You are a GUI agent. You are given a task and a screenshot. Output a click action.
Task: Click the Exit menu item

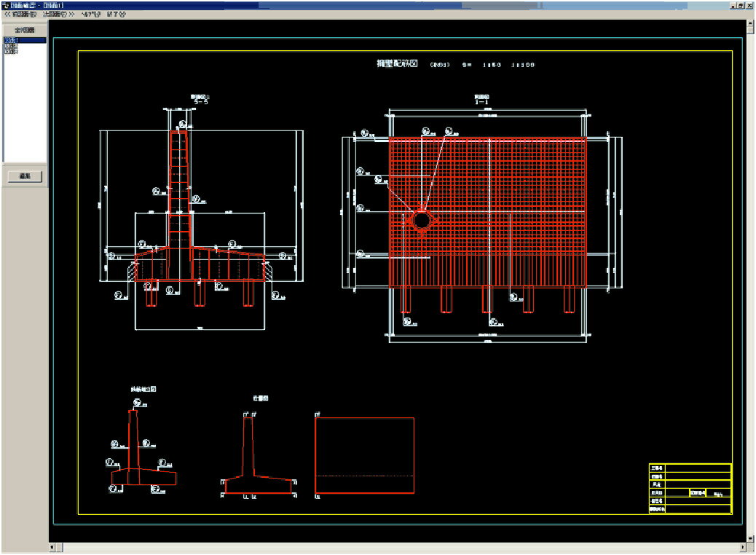point(116,14)
